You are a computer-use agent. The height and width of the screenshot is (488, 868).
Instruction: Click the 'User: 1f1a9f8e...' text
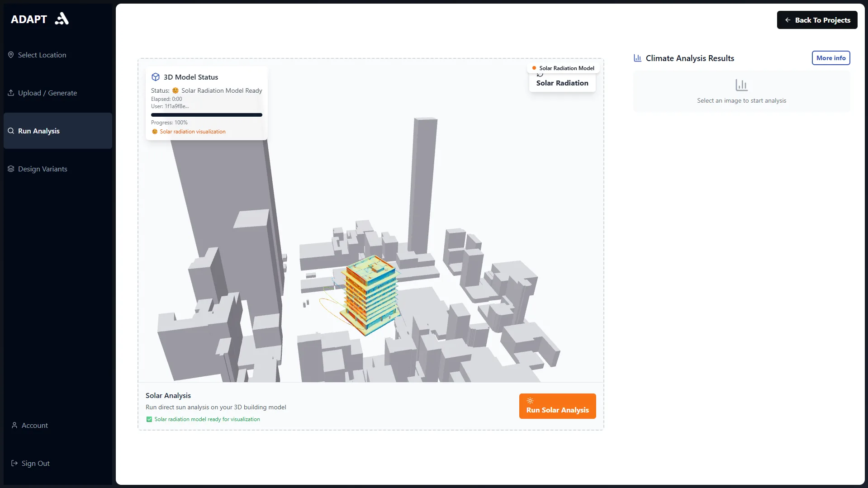(x=170, y=106)
